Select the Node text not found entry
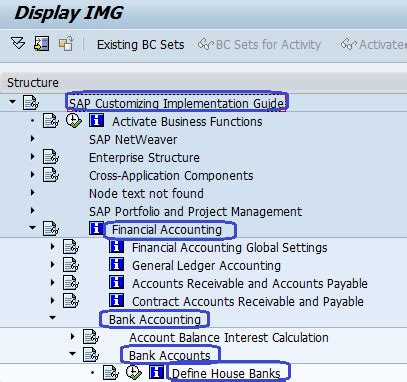Image resolution: width=407 pixels, height=382 pixels. click(146, 193)
